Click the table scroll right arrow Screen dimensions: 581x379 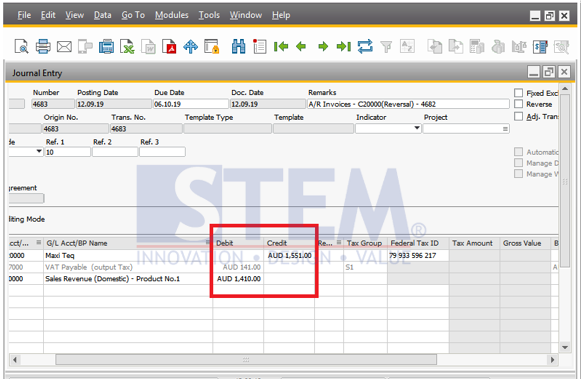552,359
